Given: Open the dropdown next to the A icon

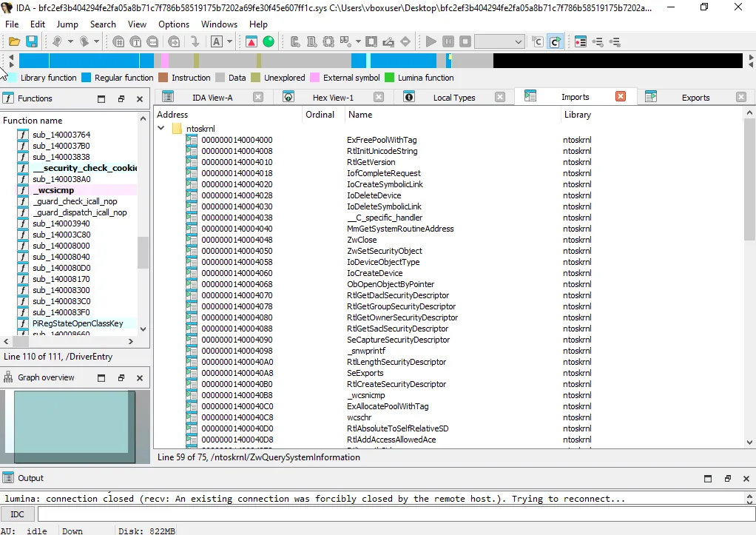Looking at the screenshot, I should (x=229, y=42).
